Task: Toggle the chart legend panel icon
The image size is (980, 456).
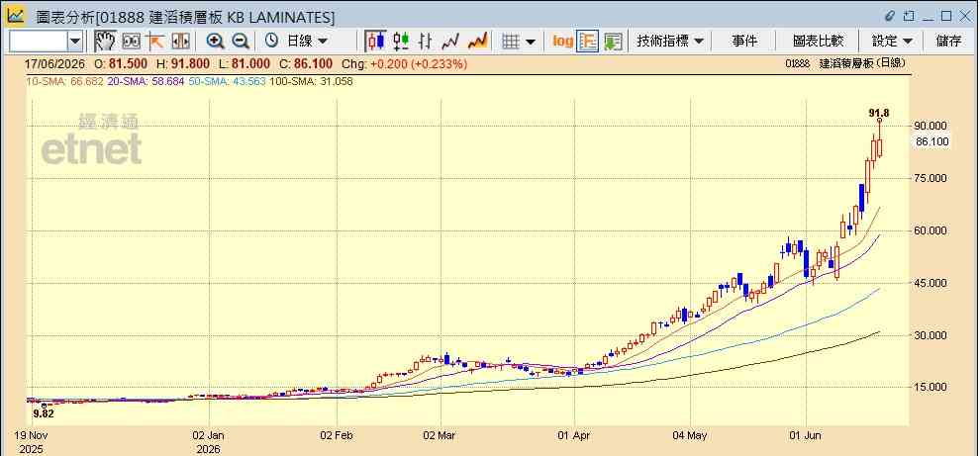Action: (x=588, y=42)
